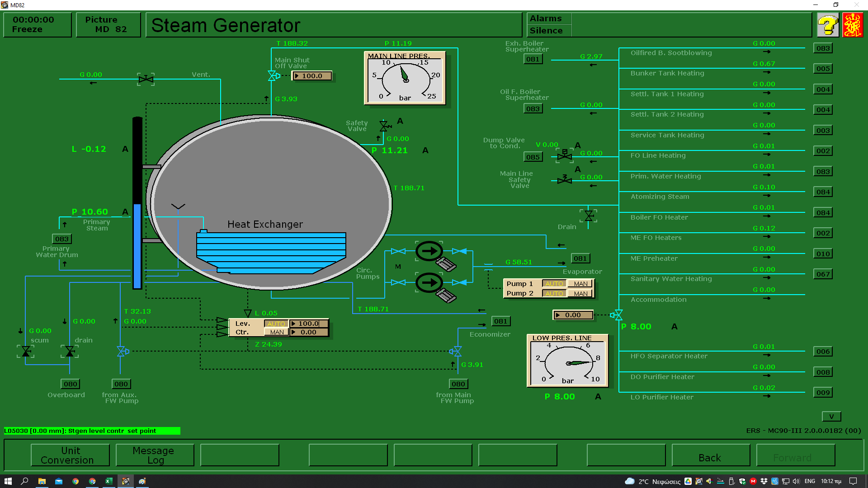Set Pump 1 to AUTO mode
This screenshot has height=488, width=868.
(x=554, y=284)
